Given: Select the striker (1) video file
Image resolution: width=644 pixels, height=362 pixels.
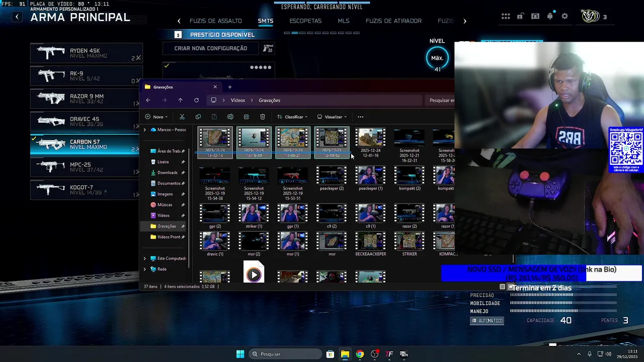Looking at the screenshot, I should pyautogui.click(x=254, y=216).
